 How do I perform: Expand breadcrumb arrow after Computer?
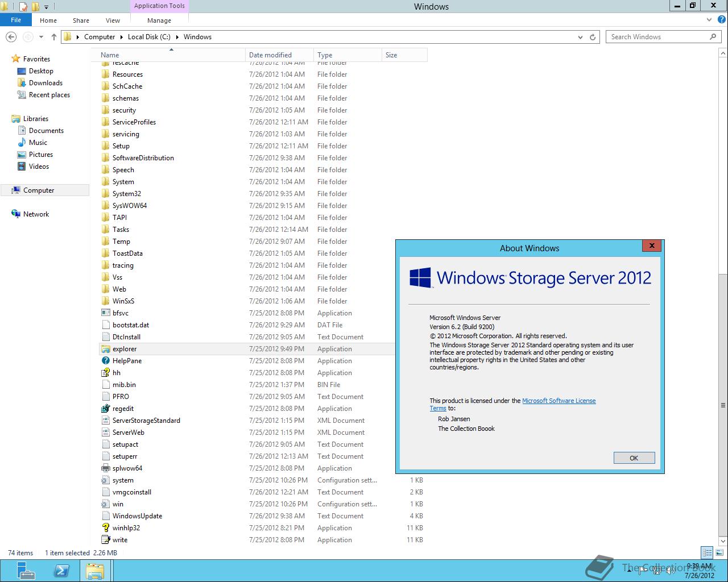tap(121, 37)
